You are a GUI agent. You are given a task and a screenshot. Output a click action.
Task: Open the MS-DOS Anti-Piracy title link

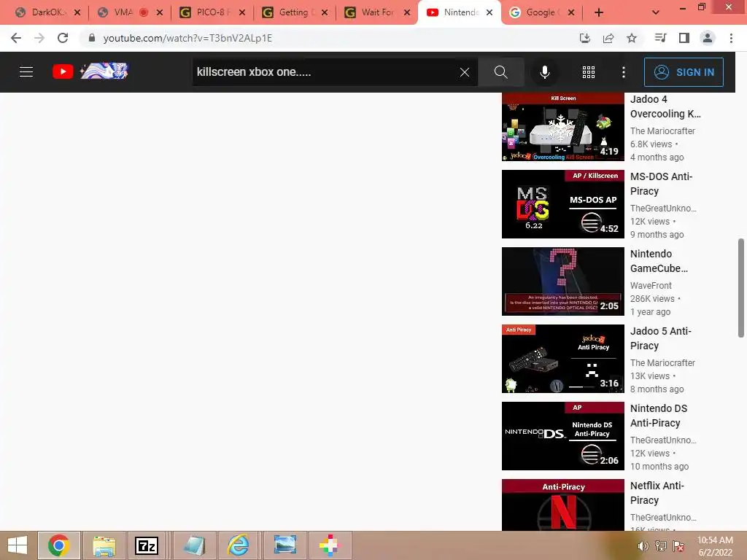tap(661, 184)
